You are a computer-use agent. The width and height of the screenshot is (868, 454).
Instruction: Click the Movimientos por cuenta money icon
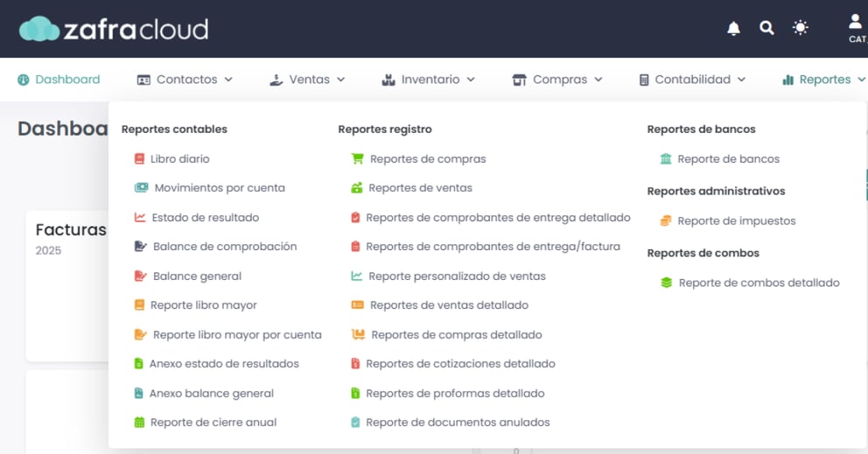click(x=141, y=188)
